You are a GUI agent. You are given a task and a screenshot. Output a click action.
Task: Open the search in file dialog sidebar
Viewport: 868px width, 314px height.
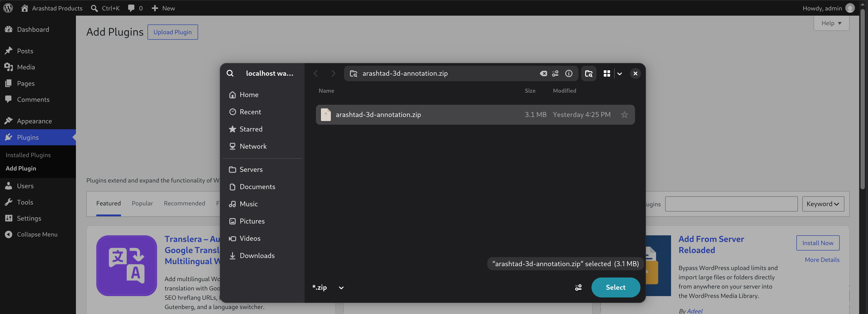[x=230, y=73]
